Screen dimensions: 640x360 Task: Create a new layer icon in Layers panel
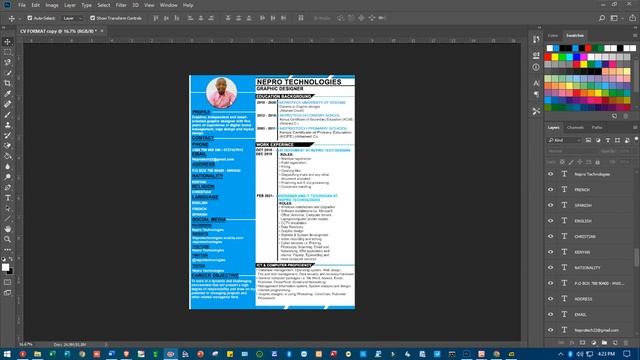coord(615,342)
